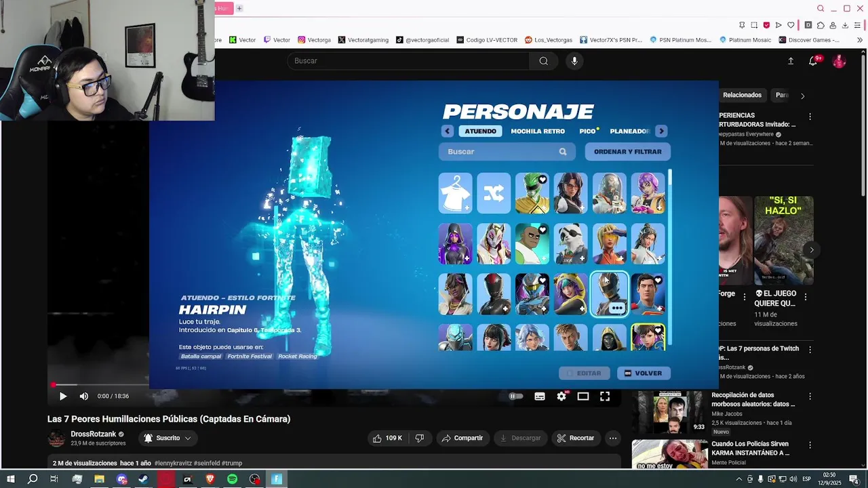Open the DrossRotzank channel link
Image resolution: width=868 pixels, height=488 pixels.
(94, 434)
